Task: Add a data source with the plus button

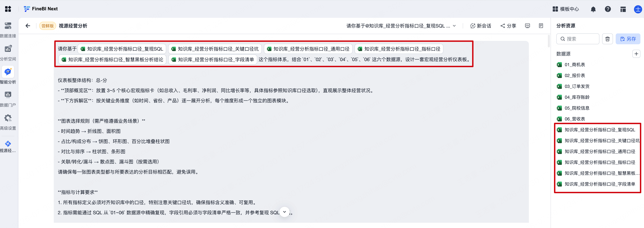Action: tap(636, 54)
